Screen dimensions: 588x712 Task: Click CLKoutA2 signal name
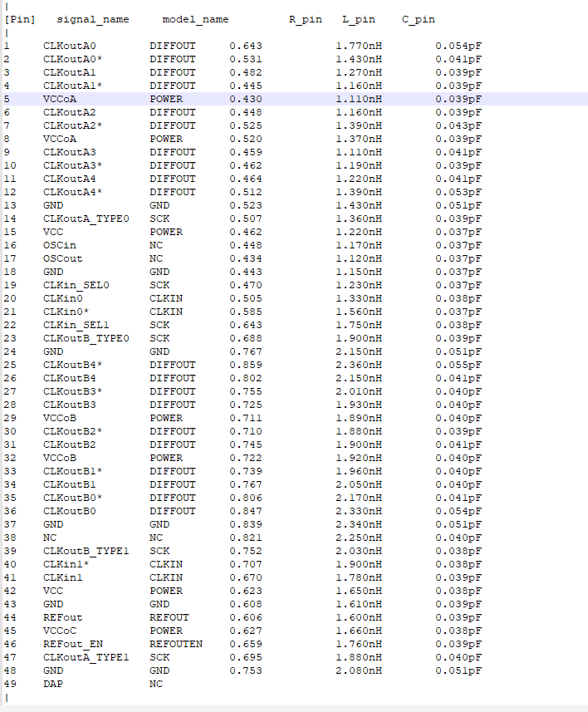coord(70,112)
